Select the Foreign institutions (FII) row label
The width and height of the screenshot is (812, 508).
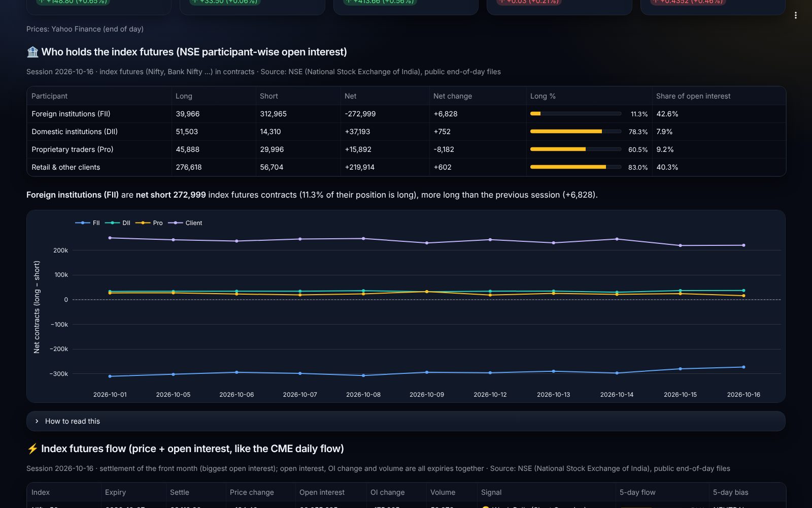[71, 114]
